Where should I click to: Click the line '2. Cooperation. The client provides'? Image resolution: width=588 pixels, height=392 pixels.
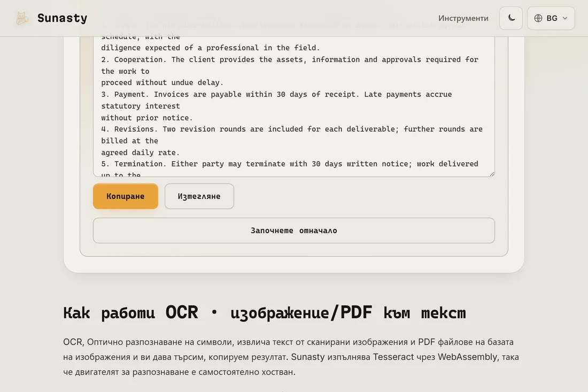point(290,60)
